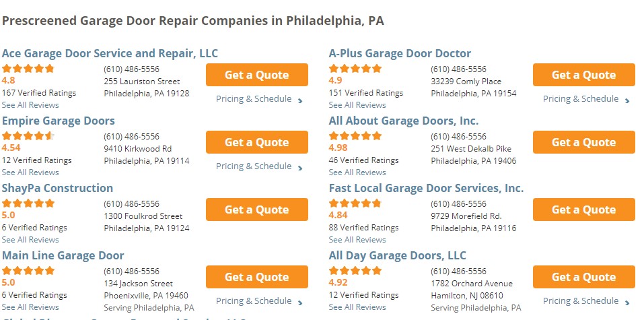Viewport: 644px width, 320px height.
Task: Expand Pricing & Schedule for Ace Garage Door
Action: pyautogui.click(x=258, y=99)
